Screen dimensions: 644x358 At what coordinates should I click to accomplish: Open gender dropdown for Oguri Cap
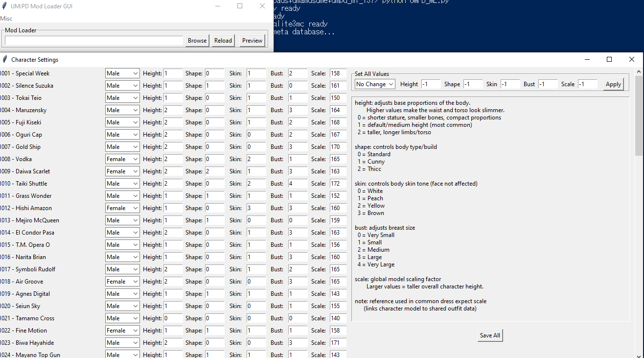(122, 135)
